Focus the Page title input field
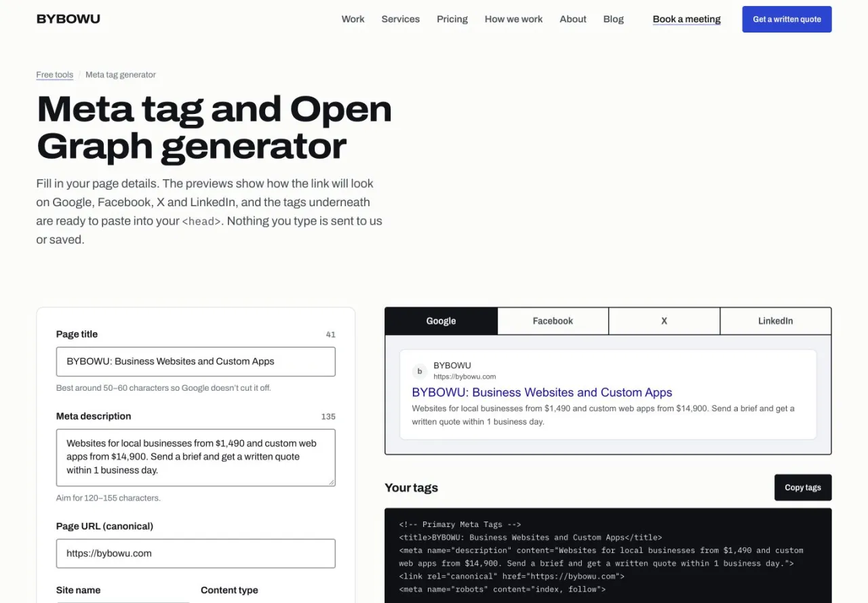The height and width of the screenshot is (603, 868). click(196, 362)
